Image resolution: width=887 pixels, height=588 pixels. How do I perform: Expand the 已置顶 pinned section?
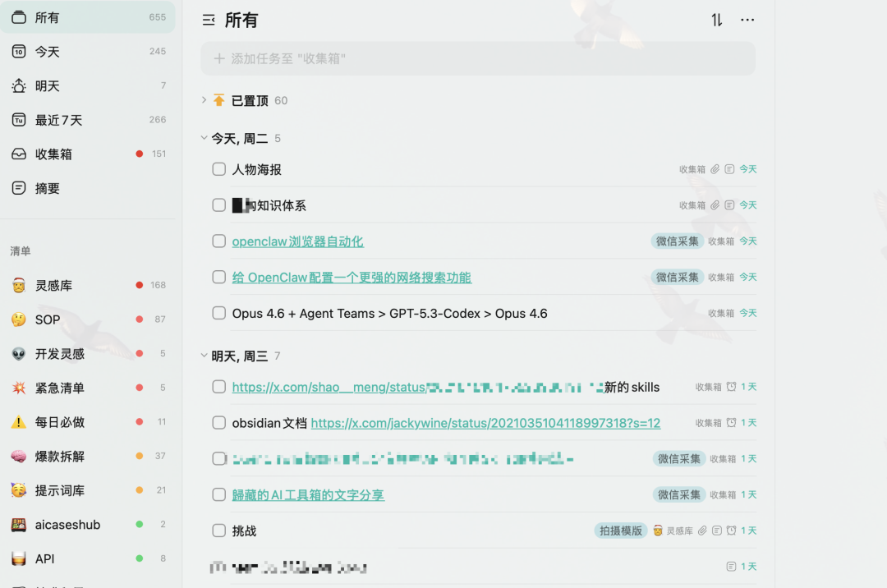coord(204,100)
